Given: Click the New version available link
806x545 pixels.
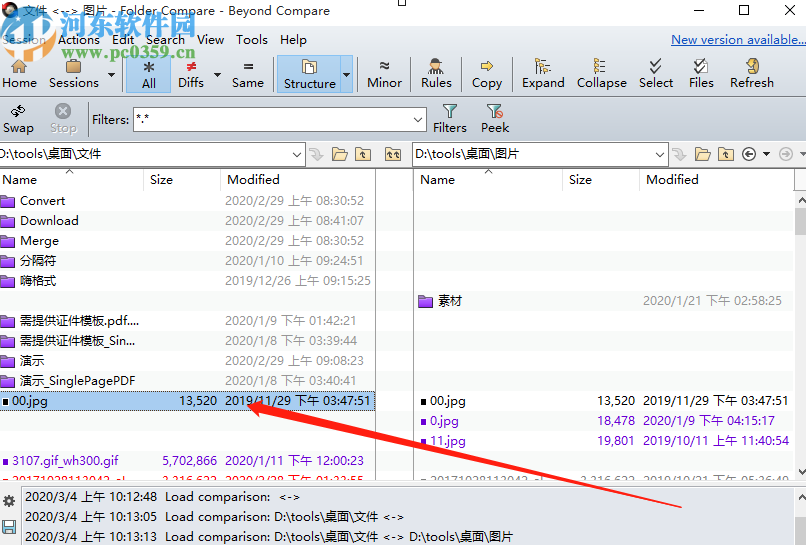Looking at the screenshot, I should pos(738,40).
